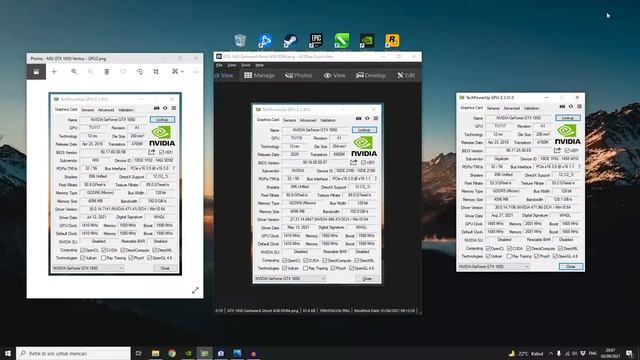
Task: Open the Help menu in ACDSee
Action: pyautogui.click(x=260, y=65)
